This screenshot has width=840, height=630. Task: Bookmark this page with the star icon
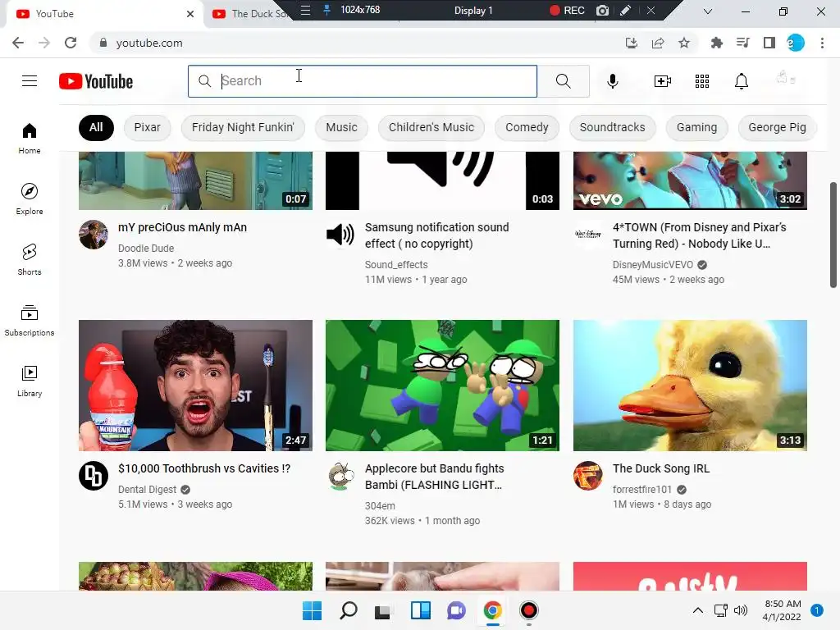pos(684,43)
